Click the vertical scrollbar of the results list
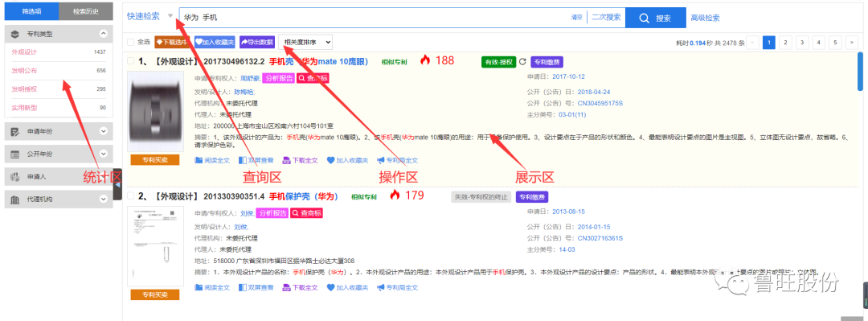The height and width of the screenshot is (321, 868). tap(860, 72)
